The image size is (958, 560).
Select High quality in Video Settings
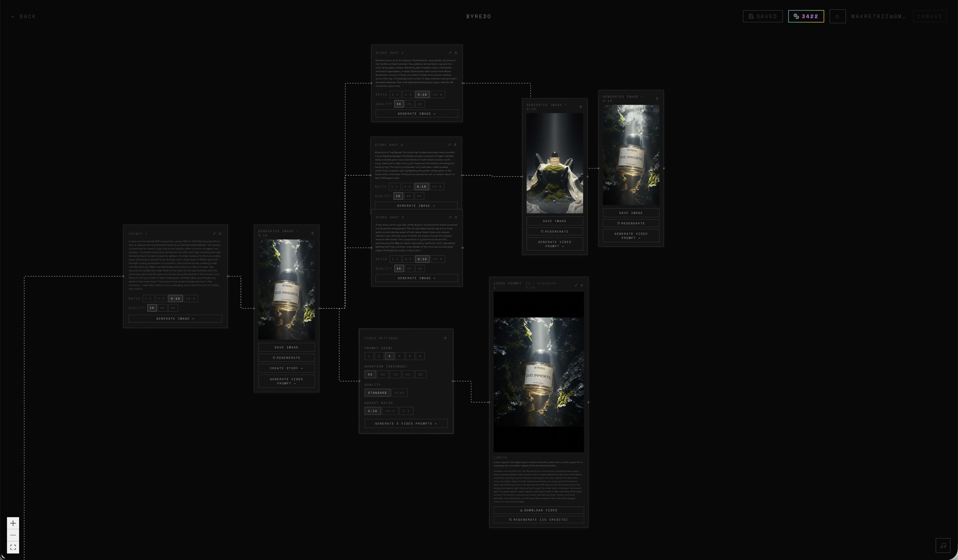[399, 392]
